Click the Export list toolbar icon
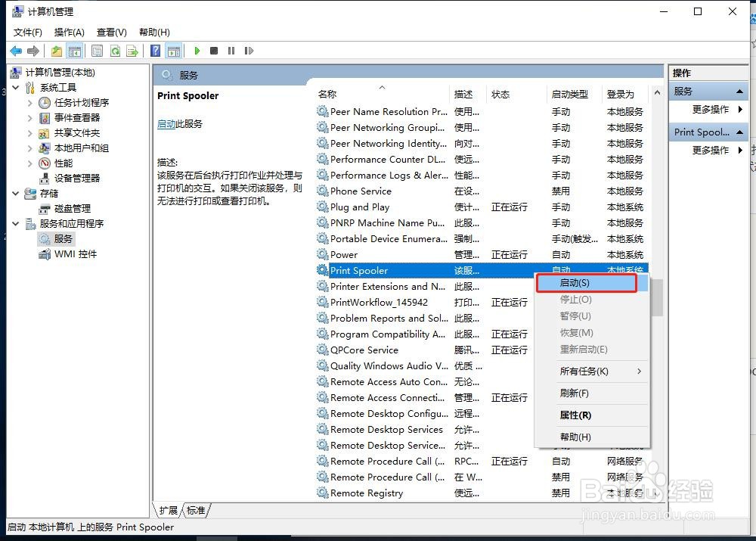Image resolution: width=756 pixels, height=541 pixels. 132,51
